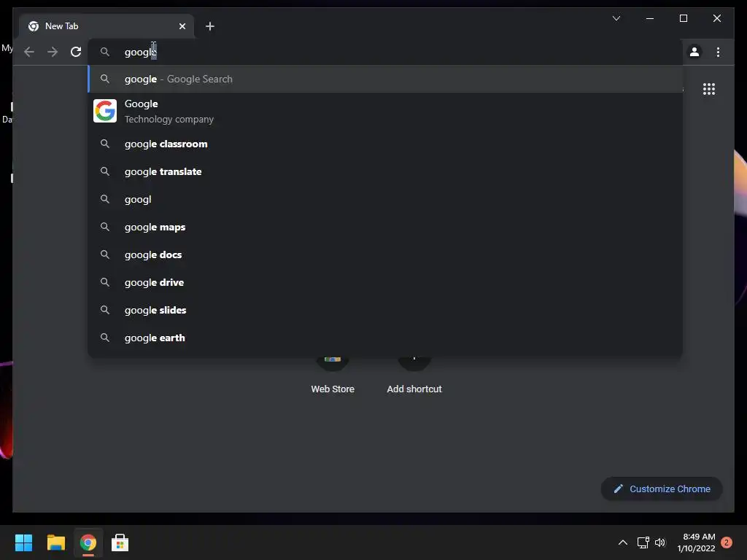The width and height of the screenshot is (747, 560).
Task: Click the browser forward arrow
Action: click(53, 52)
